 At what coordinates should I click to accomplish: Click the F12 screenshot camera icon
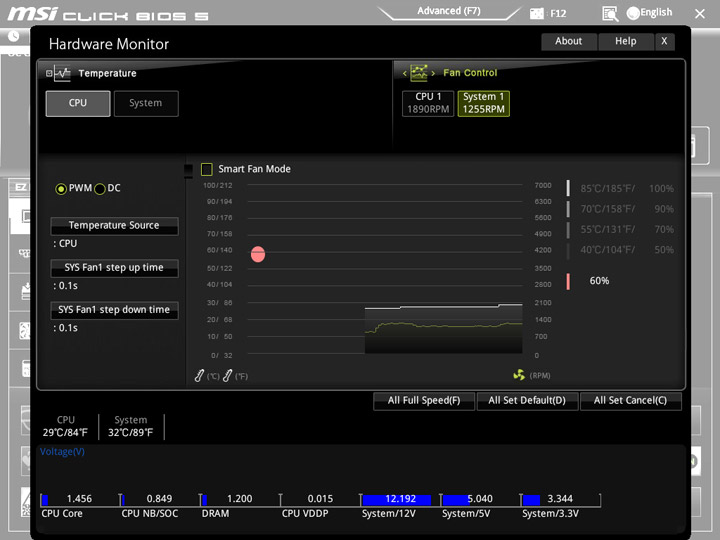[x=536, y=13]
